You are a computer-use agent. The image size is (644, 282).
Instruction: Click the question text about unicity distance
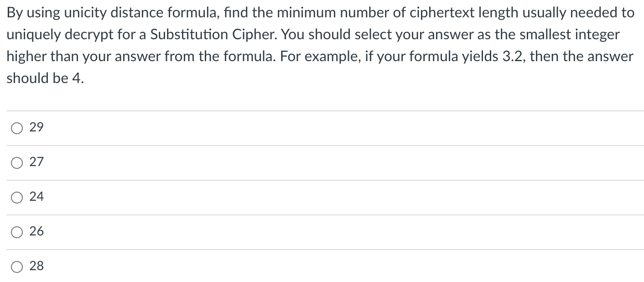coord(319,46)
